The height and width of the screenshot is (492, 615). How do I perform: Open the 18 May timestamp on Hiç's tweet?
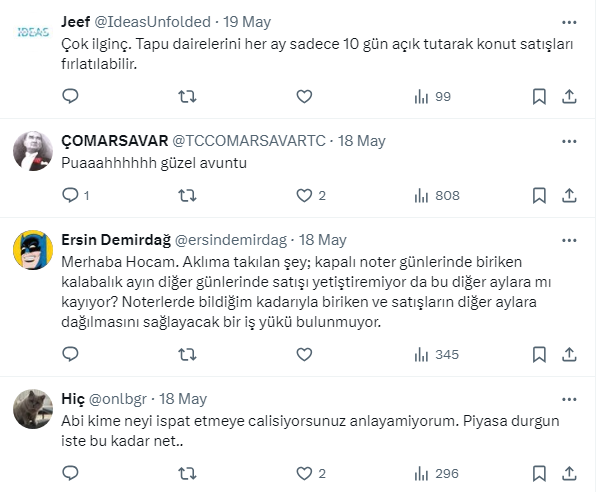(183, 398)
